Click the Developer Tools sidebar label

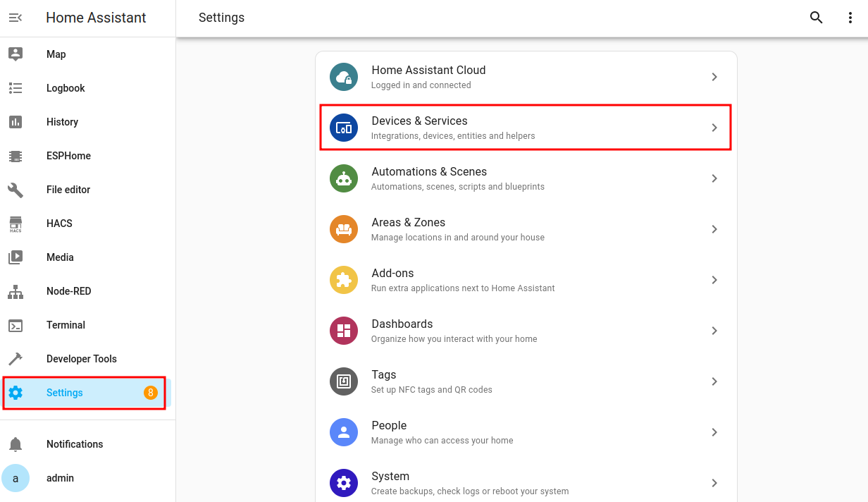82,359
